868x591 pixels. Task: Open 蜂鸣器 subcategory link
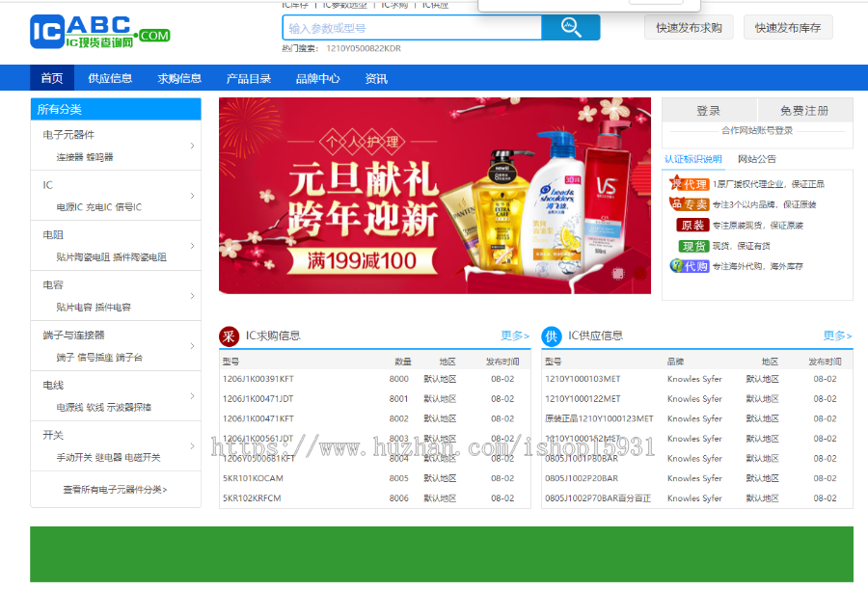tap(99, 156)
